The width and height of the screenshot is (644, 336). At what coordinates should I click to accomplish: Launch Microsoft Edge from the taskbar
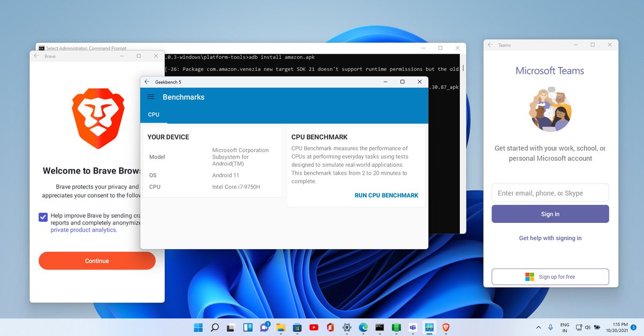coord(363,327)
